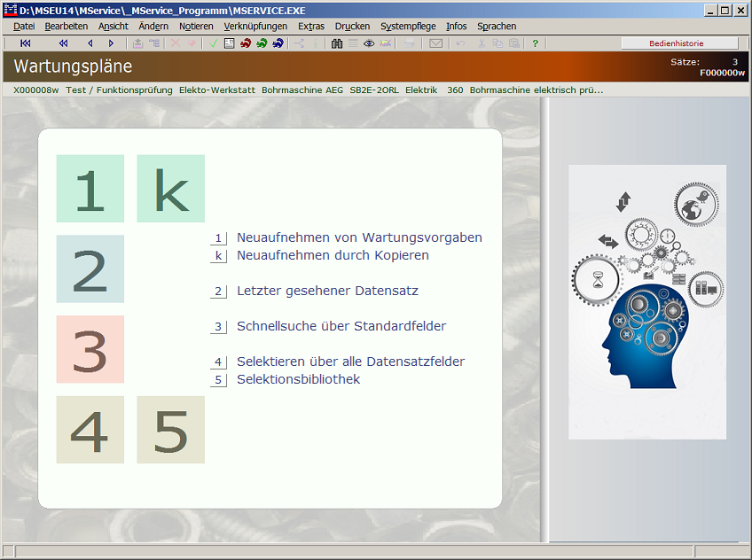Click the Bedienhistorie button
752x560 pixels.
pos(679,43)
